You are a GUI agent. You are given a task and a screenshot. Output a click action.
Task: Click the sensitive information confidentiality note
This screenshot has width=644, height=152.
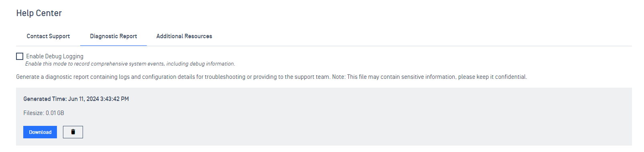pos(429,77)
